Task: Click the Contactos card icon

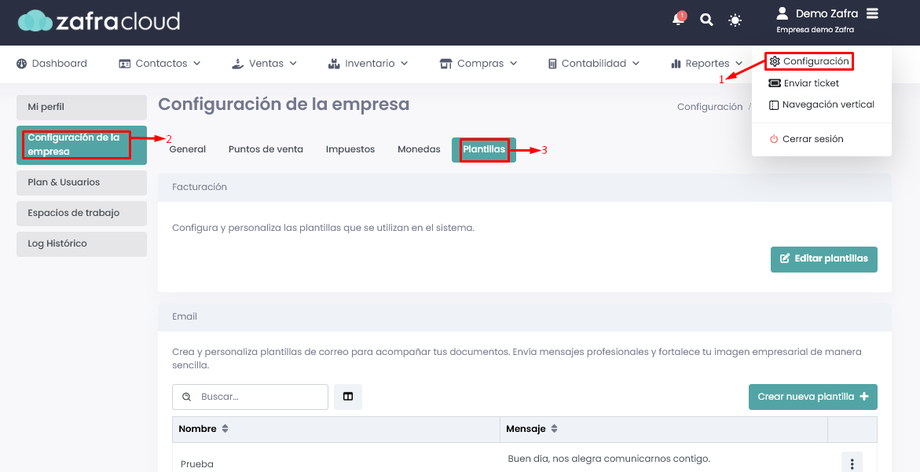Action: [124, 63]
